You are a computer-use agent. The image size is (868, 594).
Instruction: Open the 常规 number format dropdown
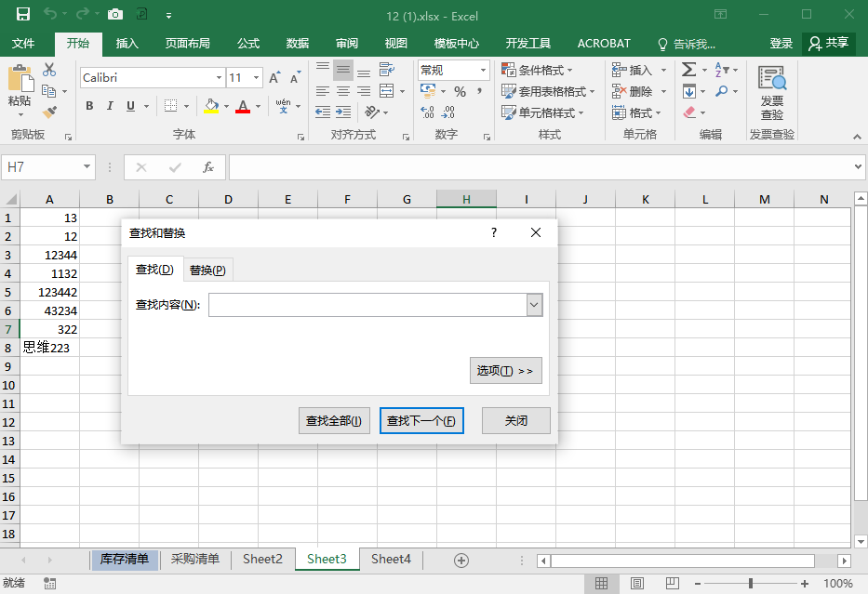pyautogui.click(x=483, y=70)
